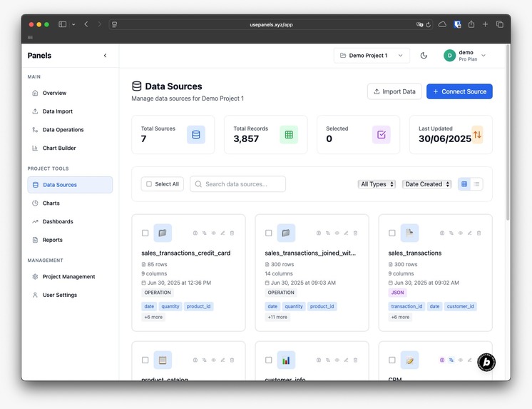The image size is (532, 409).
Task: Tick the CRM card checkbox
Action: coord(392,360)
